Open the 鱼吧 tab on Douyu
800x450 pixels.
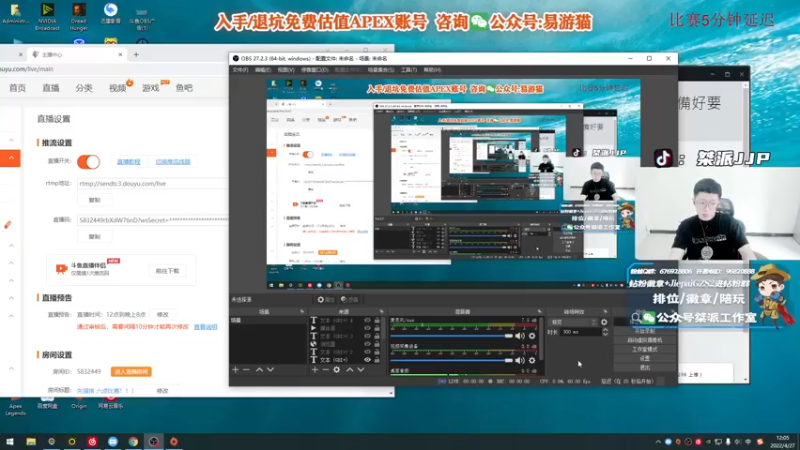pos(184,88)
